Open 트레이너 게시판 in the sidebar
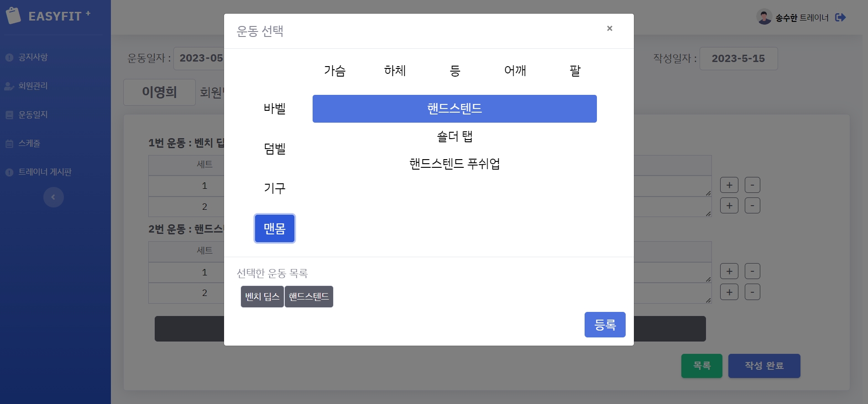Image resolution: width=868 pixels, height=404 pixels. tap(45, 172)
